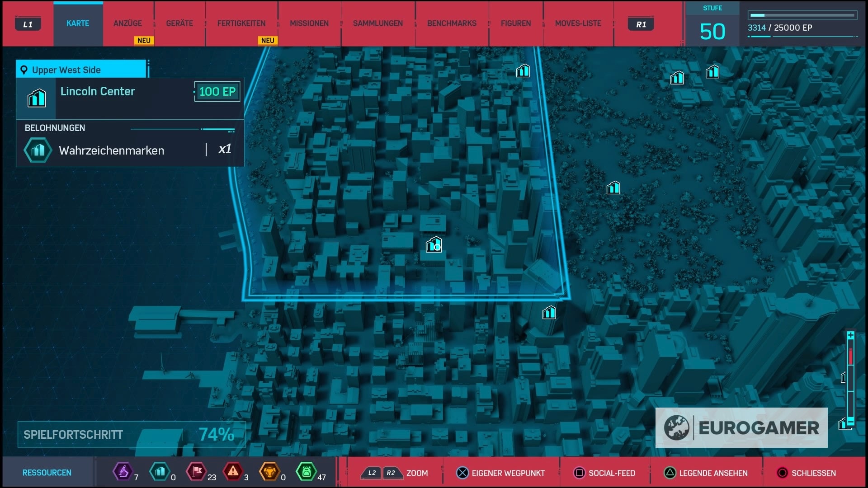Click the backpack token count 47
The image size is (868, 488).
click(321, 477)
